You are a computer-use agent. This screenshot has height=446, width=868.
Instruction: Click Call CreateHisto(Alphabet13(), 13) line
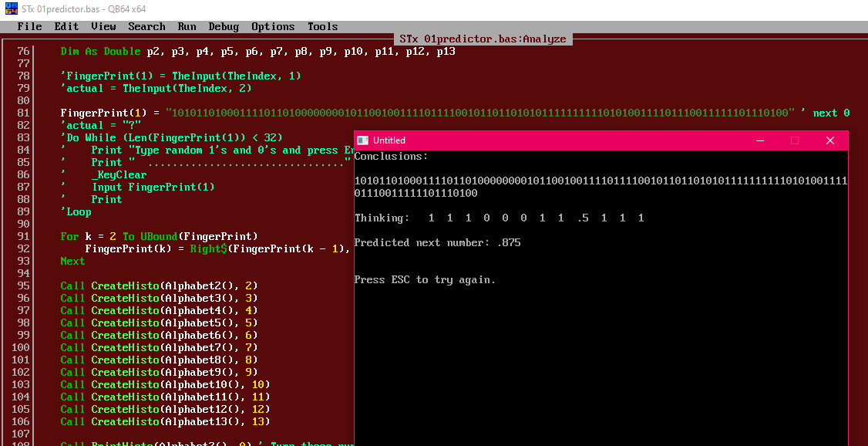165,422
